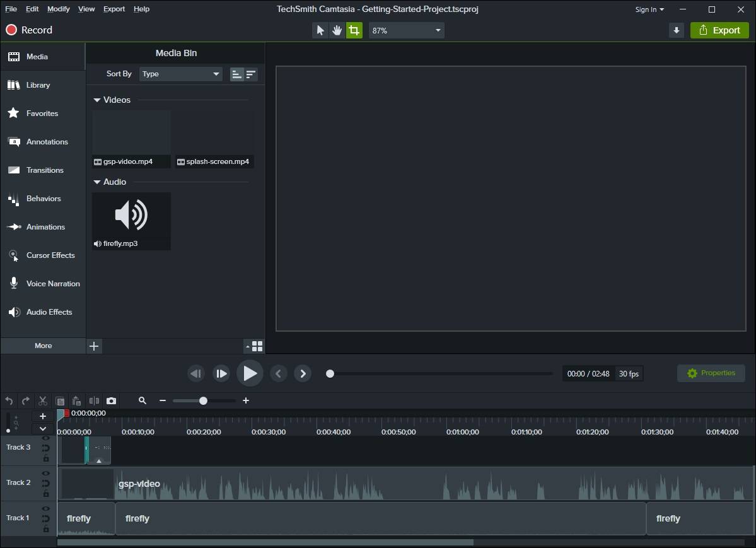Toggle the Track 1 magnetic track icon
Screen dimensions: 756x548
click(45, 518)
